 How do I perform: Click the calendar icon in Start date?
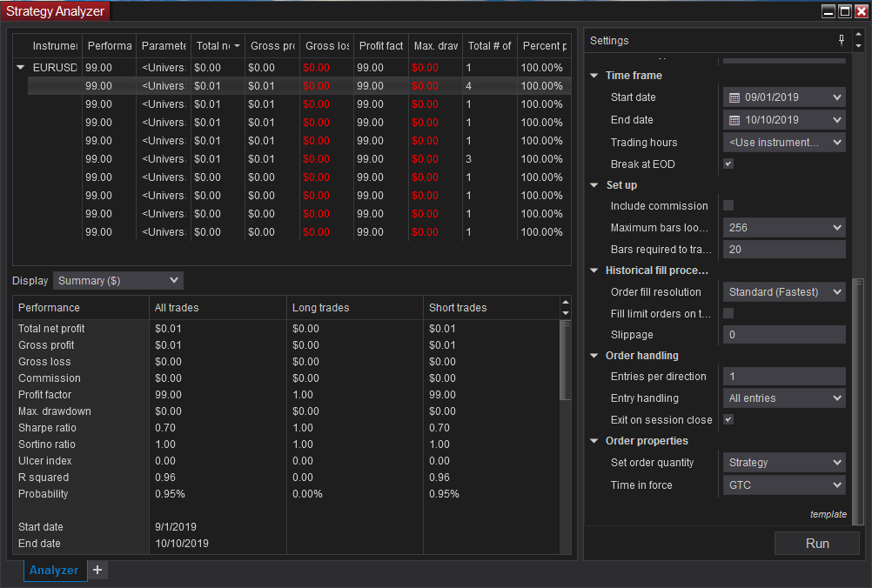(734, 97)
